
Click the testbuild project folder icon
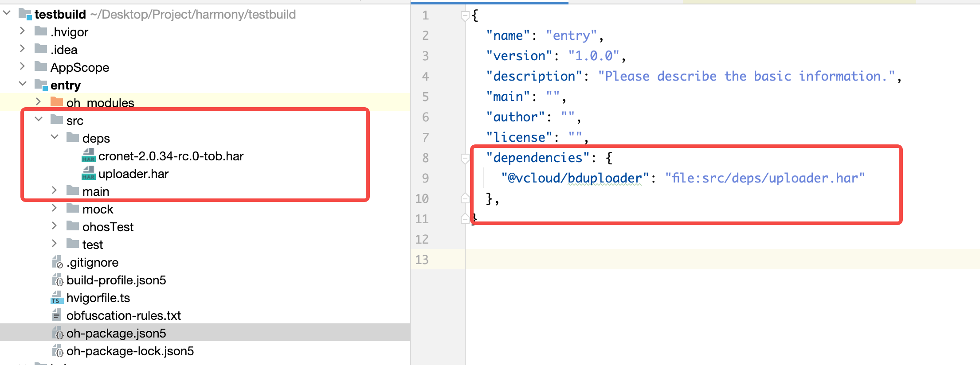pyautogui.click(x=25, y=14)
